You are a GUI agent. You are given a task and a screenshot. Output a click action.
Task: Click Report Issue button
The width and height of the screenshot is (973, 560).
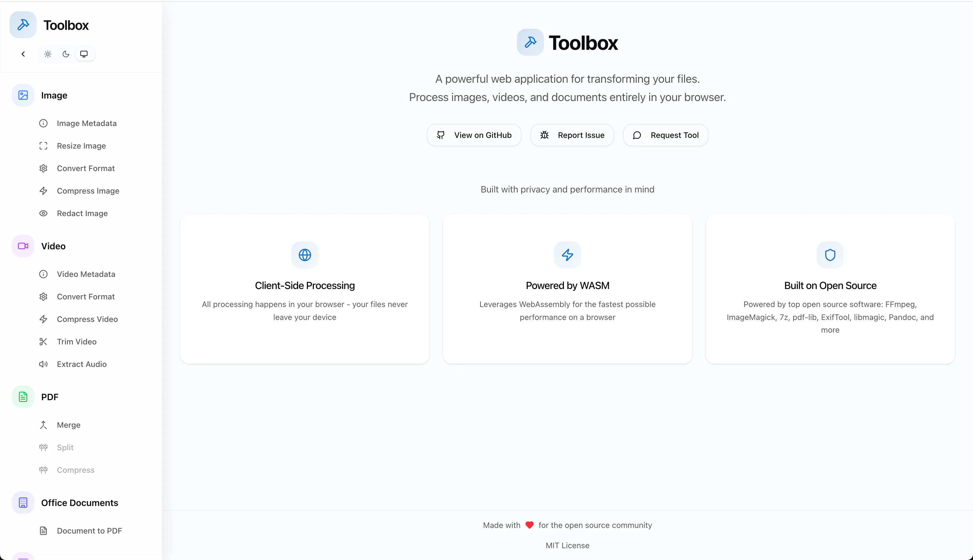click(x=572, y=135)
